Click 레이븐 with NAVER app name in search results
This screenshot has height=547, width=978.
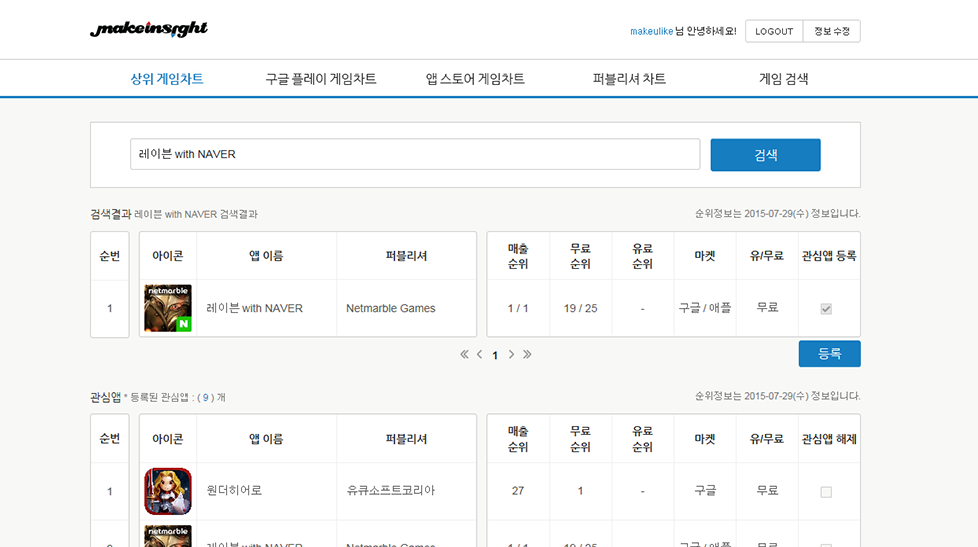(254, 308)
